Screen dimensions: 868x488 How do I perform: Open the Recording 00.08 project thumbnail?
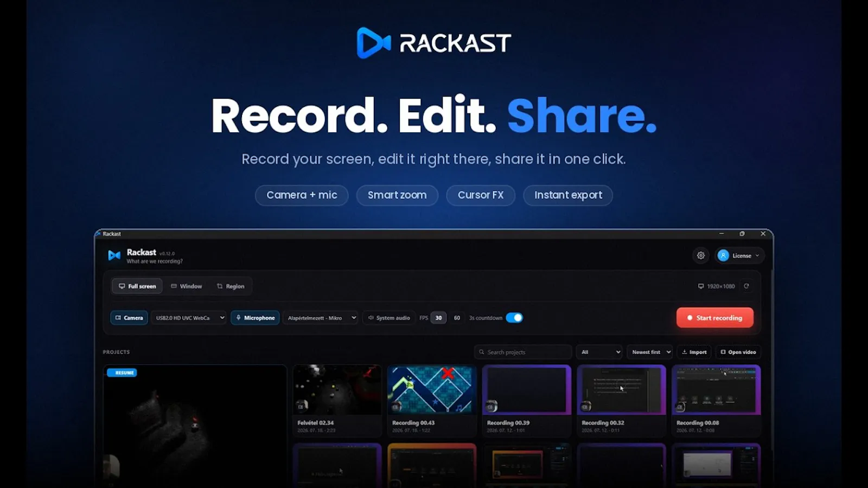(716, 390)
